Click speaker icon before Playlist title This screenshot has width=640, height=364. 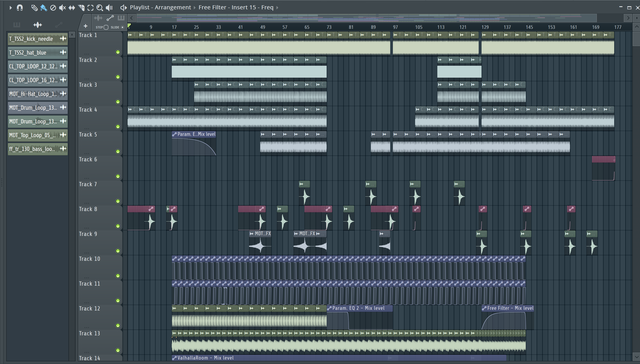123,8
